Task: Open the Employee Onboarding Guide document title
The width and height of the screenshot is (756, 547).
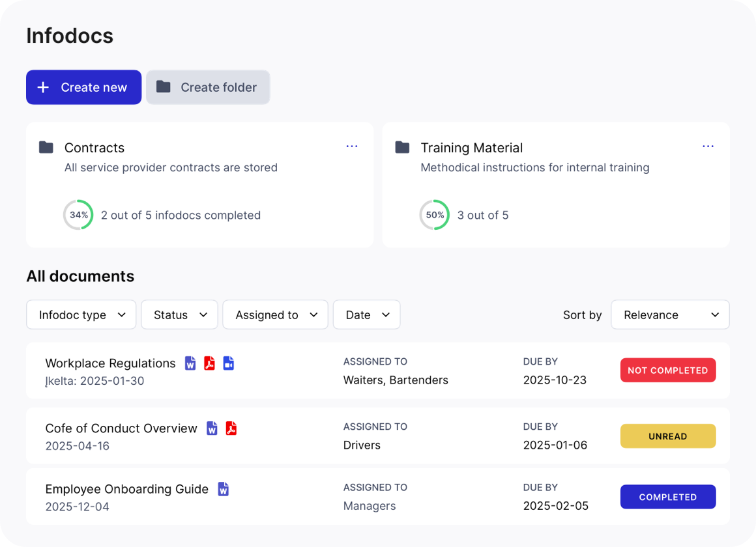Action: [127, 489]
